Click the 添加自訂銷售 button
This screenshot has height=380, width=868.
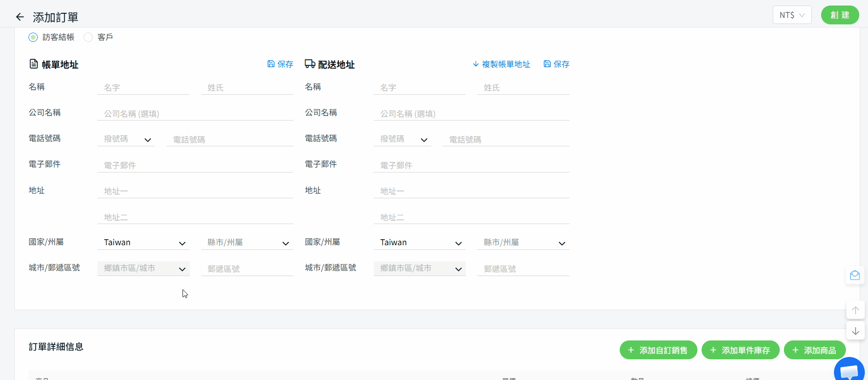tap(658, 350)
